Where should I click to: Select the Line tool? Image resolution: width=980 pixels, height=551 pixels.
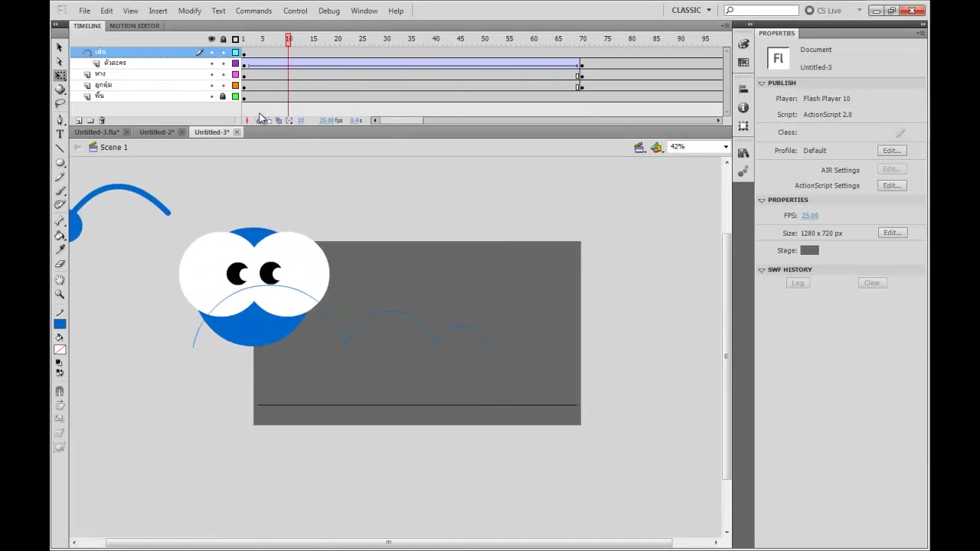pyautogui.click(x=60, y=148)
